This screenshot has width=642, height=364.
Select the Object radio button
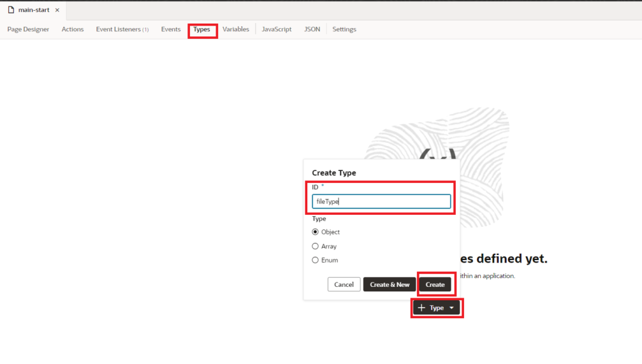[x=315, y=232]
